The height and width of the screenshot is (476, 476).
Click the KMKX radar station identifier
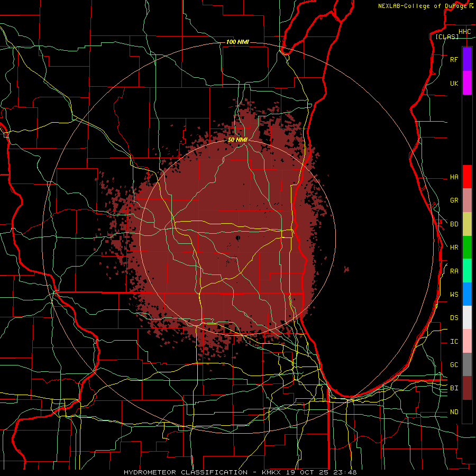coord(270,472)
